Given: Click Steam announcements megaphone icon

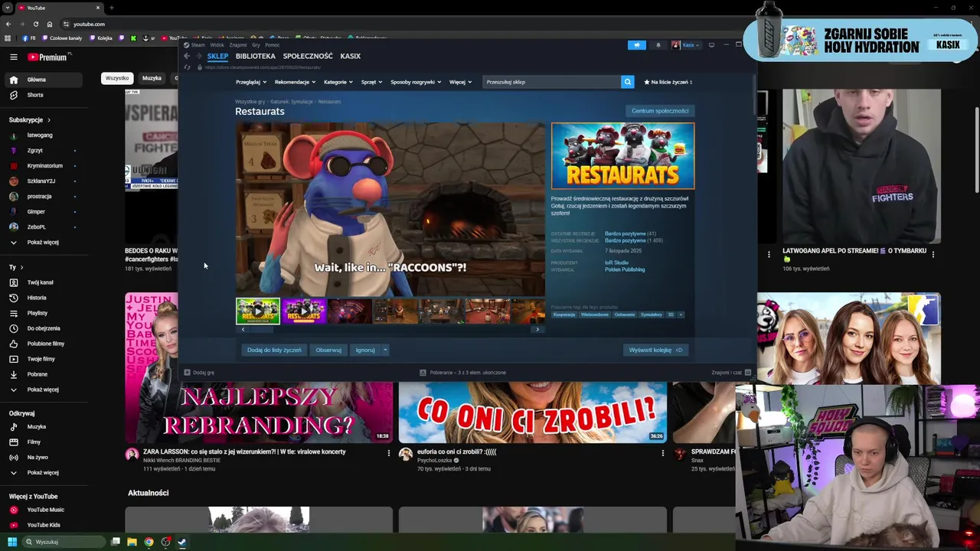Looking at the screenshot, I should 636,45.
